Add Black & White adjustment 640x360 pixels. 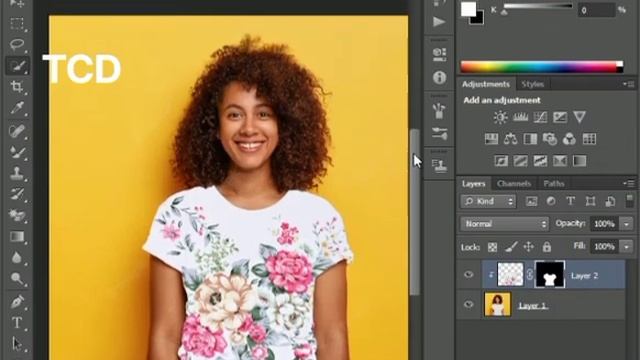pos(530,139)
